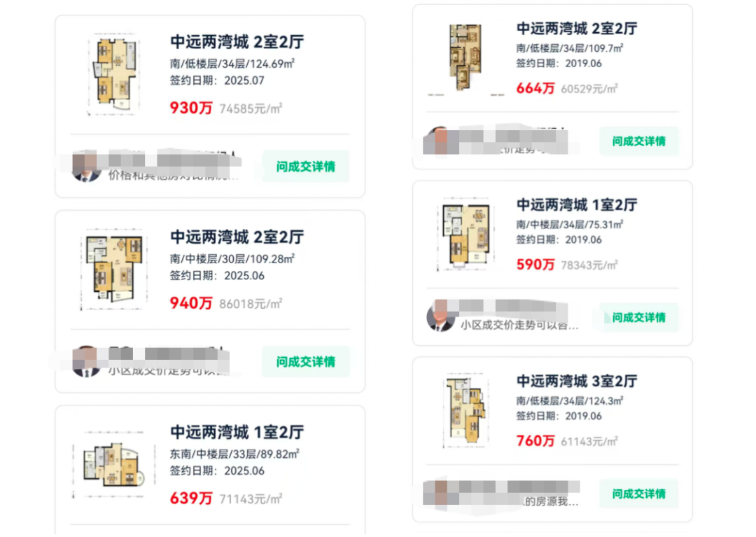756x537 pixels.
Task: Click 问成交详情 for the 760万 listing
Action: click(639, 494)
